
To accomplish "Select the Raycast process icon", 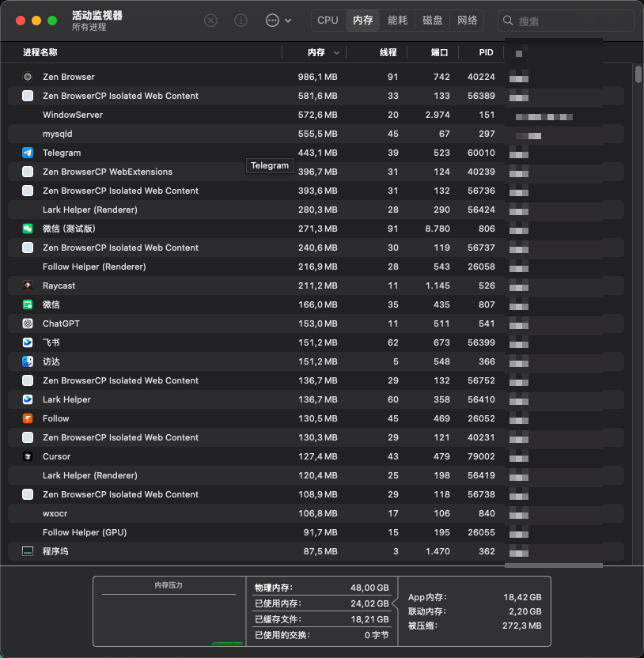I will (28, 286).
